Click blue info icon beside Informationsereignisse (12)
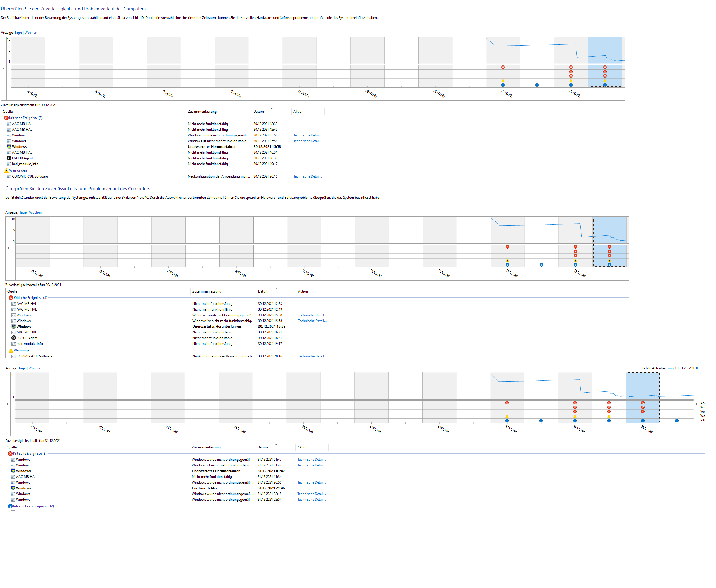Screen dimensions: 716x588 (10, 506)
